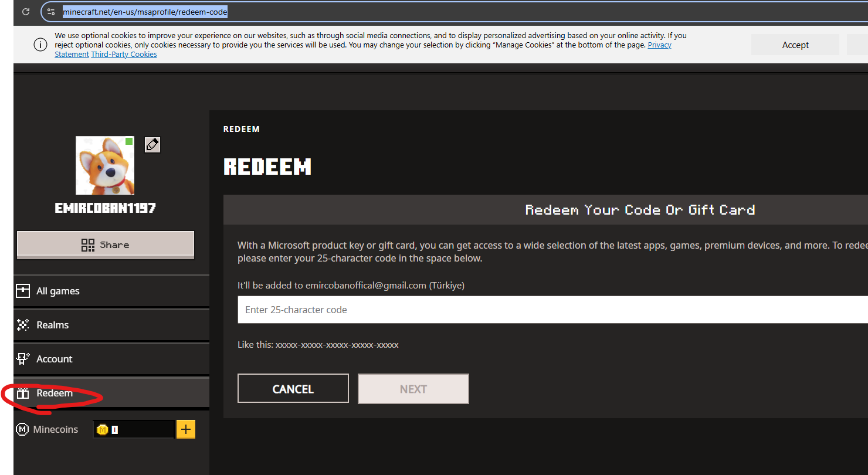Click the All games chest icon
The width and height of the screenshot is (868, 475).
[23, 291]
